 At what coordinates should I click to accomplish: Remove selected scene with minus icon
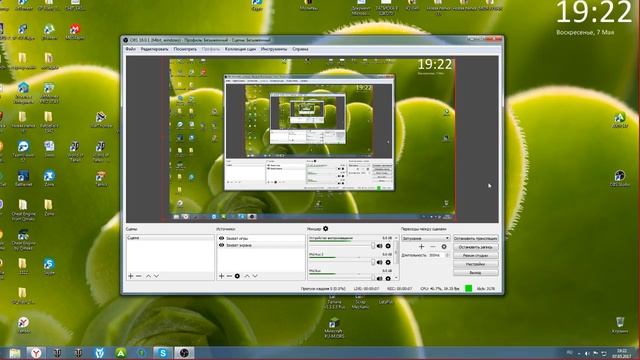(139, 276)
